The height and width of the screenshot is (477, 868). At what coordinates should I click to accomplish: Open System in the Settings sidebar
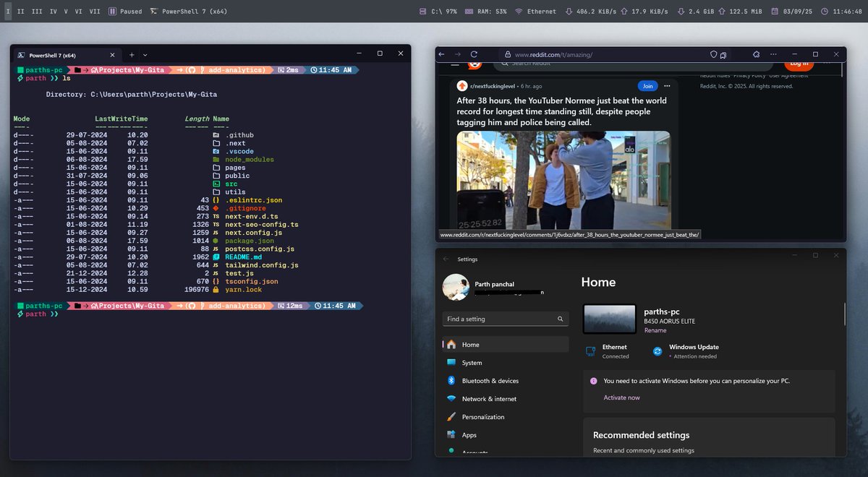(x=506, y=363)
